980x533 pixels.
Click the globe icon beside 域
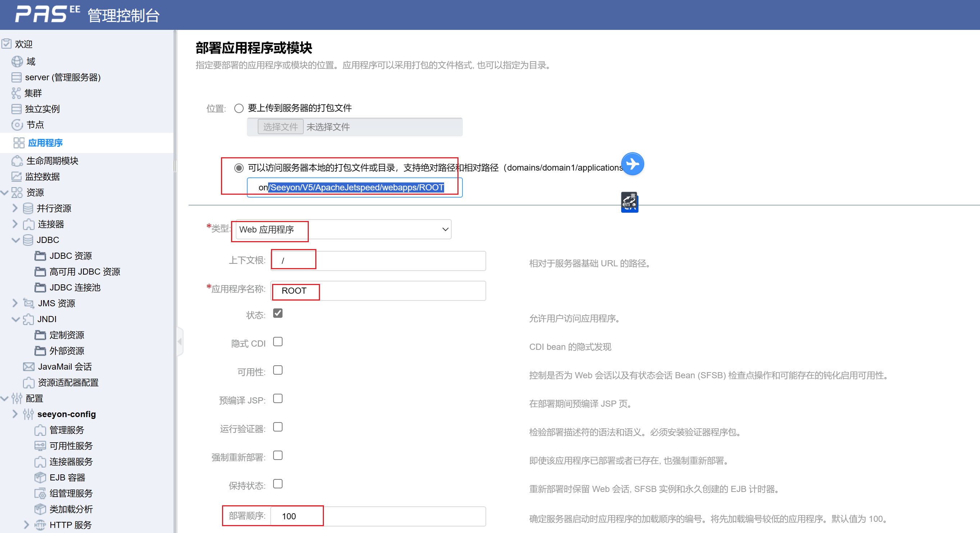click(x=17, y=61)
